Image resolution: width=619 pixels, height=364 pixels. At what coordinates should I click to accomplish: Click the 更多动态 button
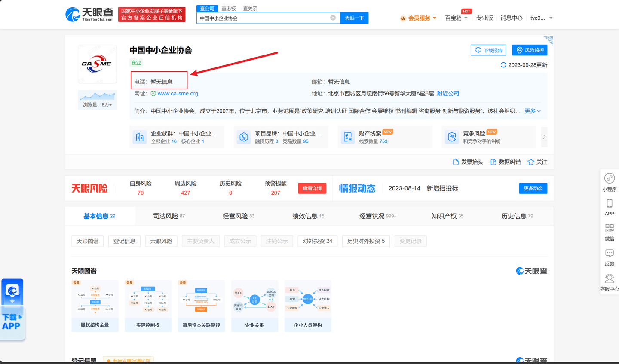(533, 188)
